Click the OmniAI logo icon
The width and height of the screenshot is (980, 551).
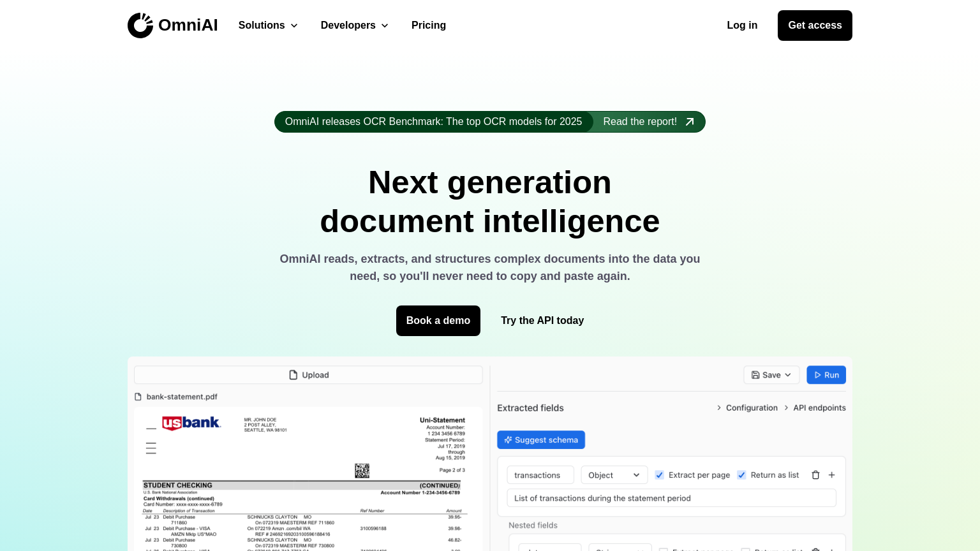[140, 26]
